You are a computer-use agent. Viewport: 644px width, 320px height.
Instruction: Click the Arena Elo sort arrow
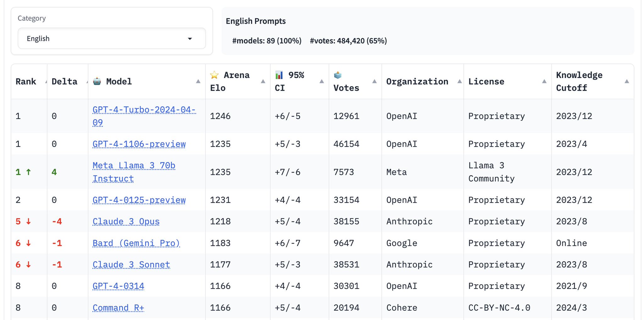click(263, 81)
